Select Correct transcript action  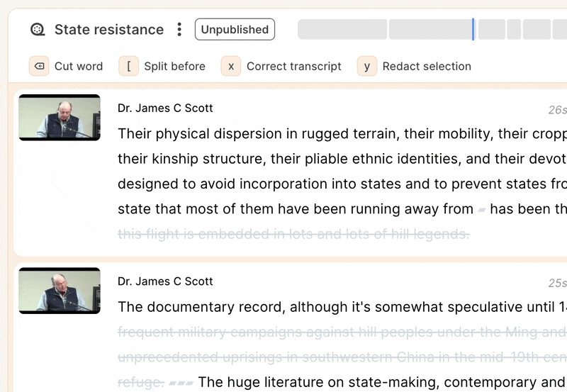(294, 66)
